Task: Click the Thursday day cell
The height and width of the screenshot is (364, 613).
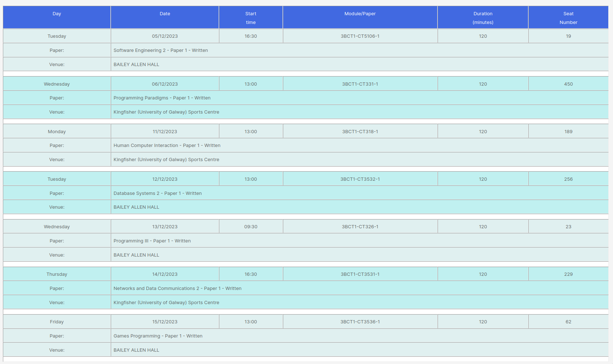Action: 57,274
